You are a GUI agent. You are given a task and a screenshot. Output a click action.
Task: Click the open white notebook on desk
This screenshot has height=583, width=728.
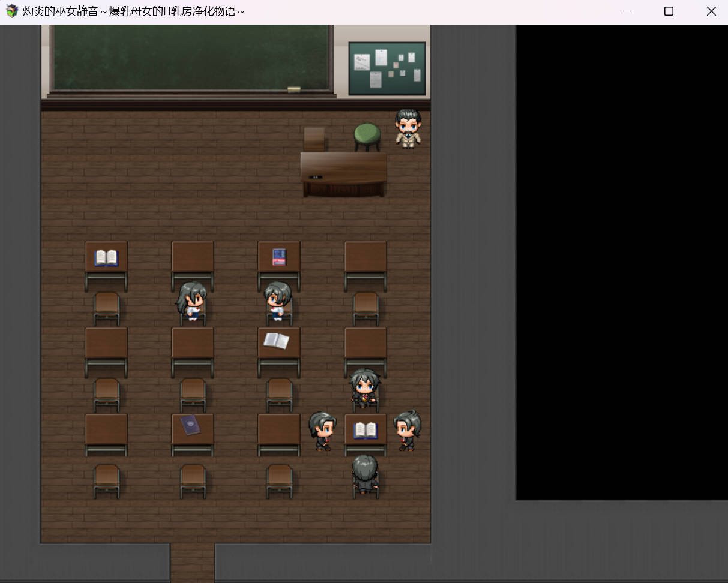pyautogui.click(x=276, y=341)
